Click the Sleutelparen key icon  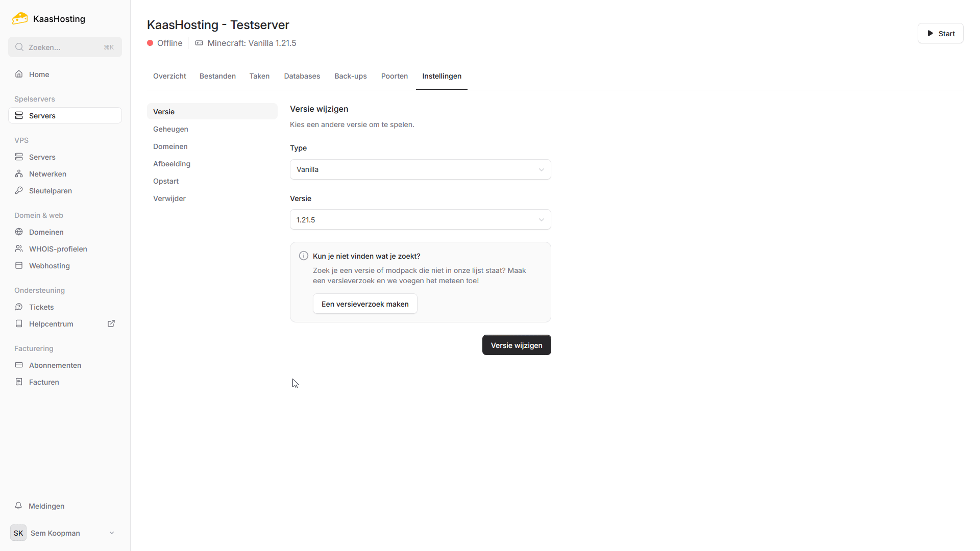[x=19, y=191]
